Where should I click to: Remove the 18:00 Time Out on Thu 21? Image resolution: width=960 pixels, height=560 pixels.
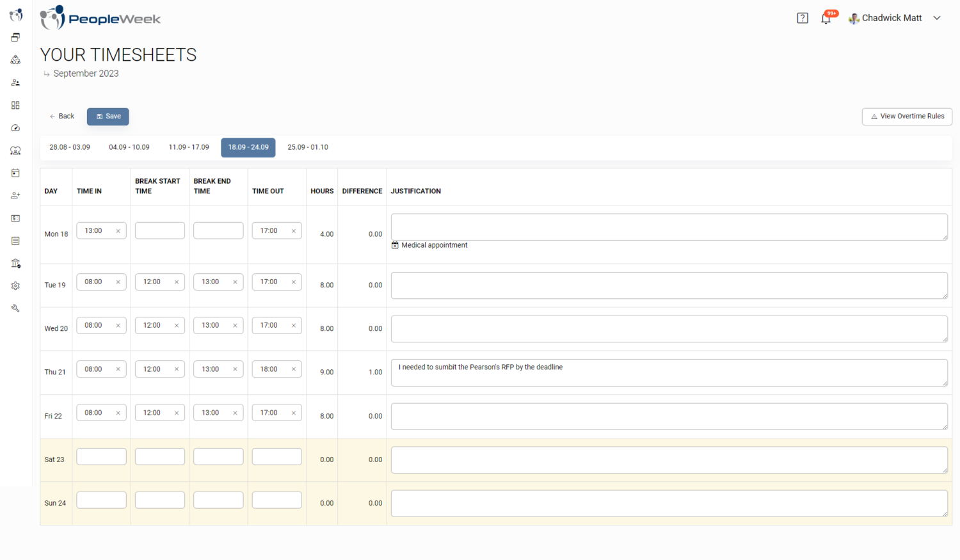(294, 369)
